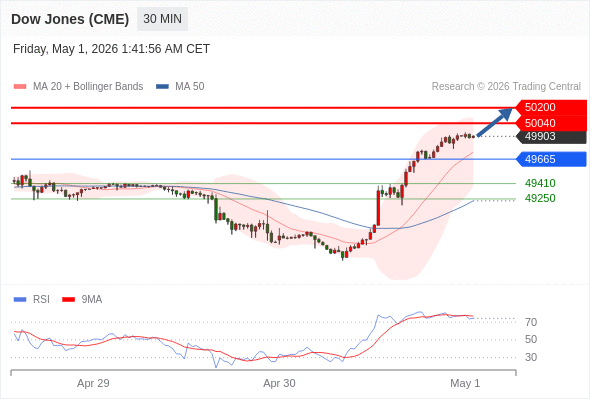Click the 9MA red legend swatch
Viewport: 590px width, 400px height.
click(x=68, y=300)
